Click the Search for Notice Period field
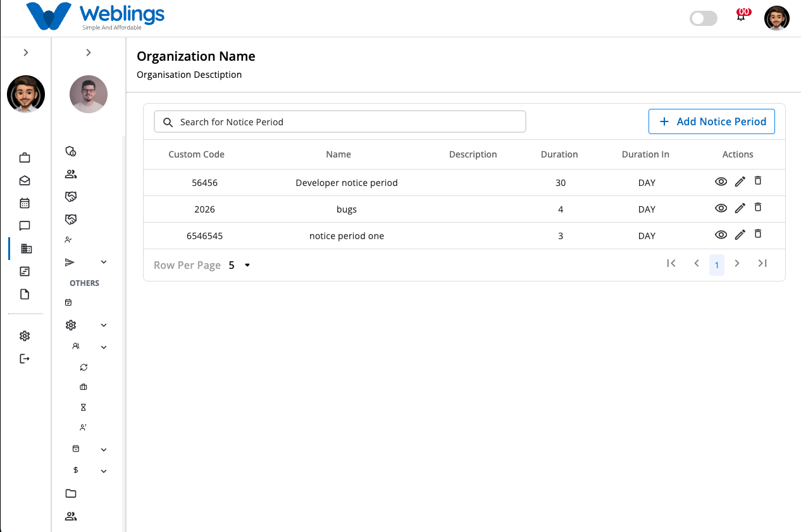 (x=340, y=122)
